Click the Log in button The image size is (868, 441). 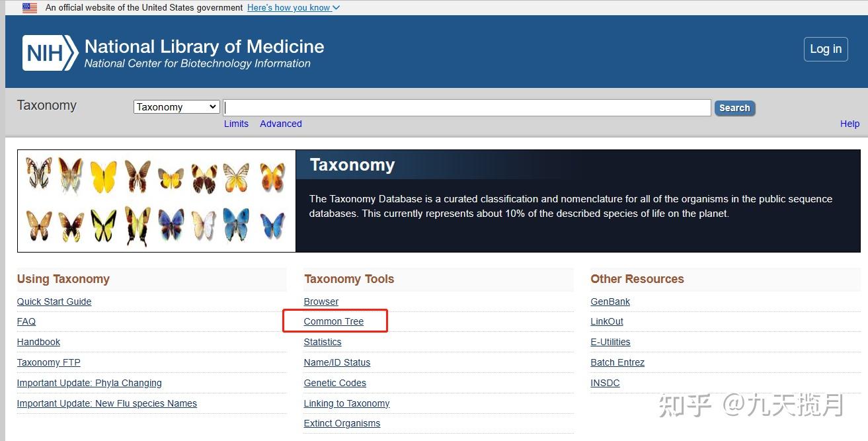coord(826,50)
